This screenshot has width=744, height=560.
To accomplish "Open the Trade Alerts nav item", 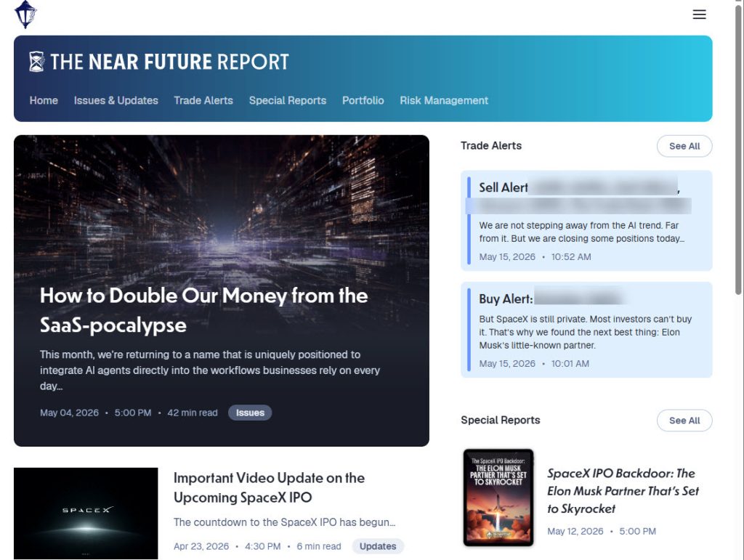I will click(x=203, y=100).
